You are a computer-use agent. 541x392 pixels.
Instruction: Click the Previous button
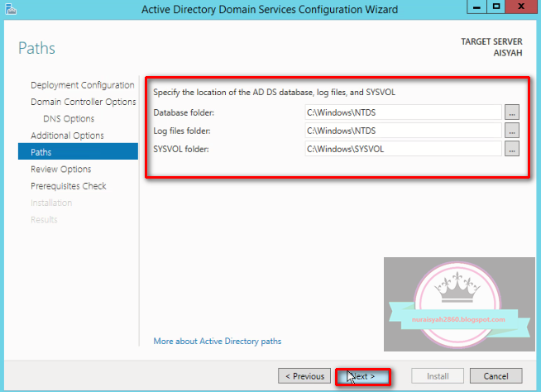point(304,375)
